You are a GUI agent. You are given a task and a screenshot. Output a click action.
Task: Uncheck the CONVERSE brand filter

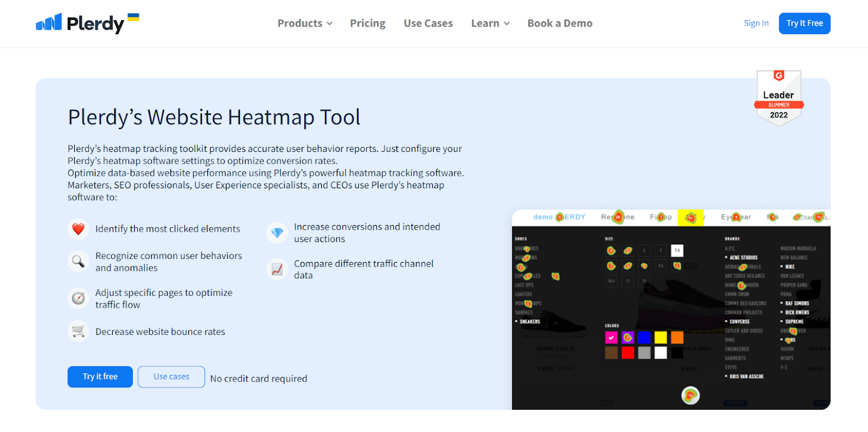pyautogui.click(x=737, y=322)
